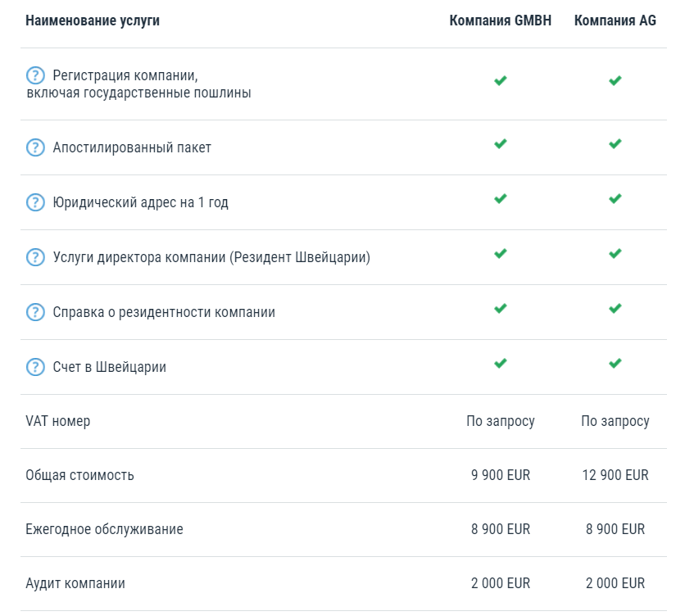The image size is (685, 616).
Task: Click GMBH total price 9 900 EUR
Action: [500, 475]
